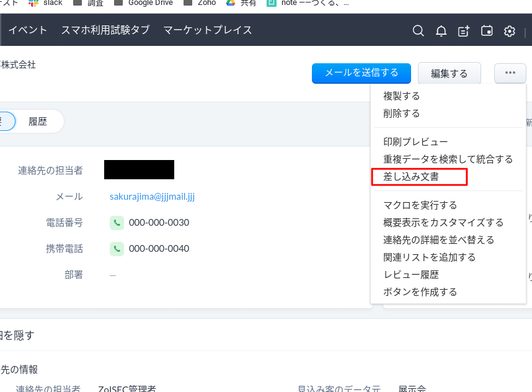532x392 pixels.
Task: Select 関連リストを追加する
Action: (x=429, y=257)
